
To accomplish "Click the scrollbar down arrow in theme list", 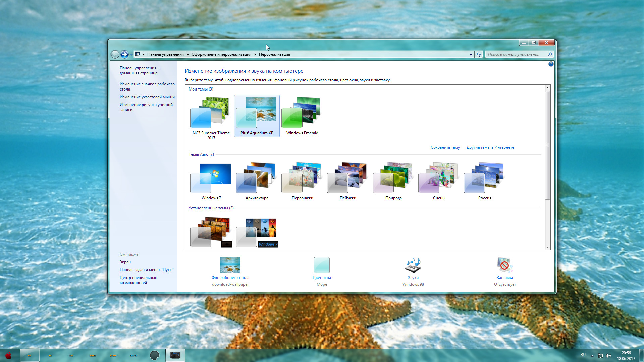I will [548, 247].
